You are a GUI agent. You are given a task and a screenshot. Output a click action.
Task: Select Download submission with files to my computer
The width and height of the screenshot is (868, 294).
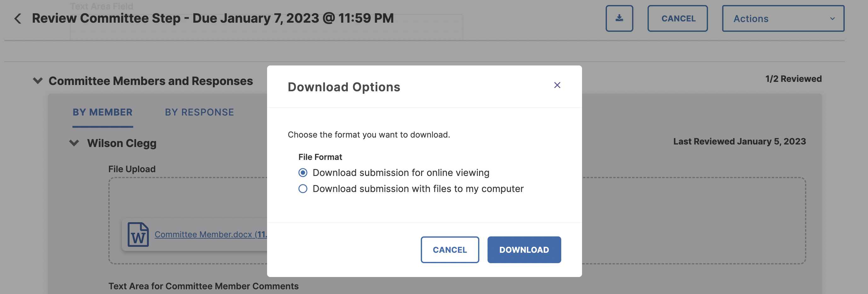click(303, 189)
